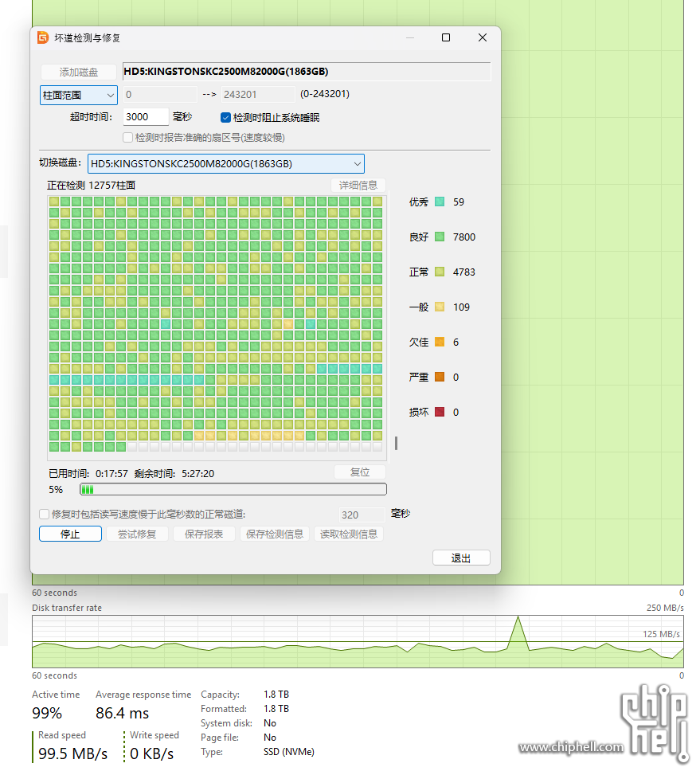Click the 0 KB/s write speed value

pos(151,753)
